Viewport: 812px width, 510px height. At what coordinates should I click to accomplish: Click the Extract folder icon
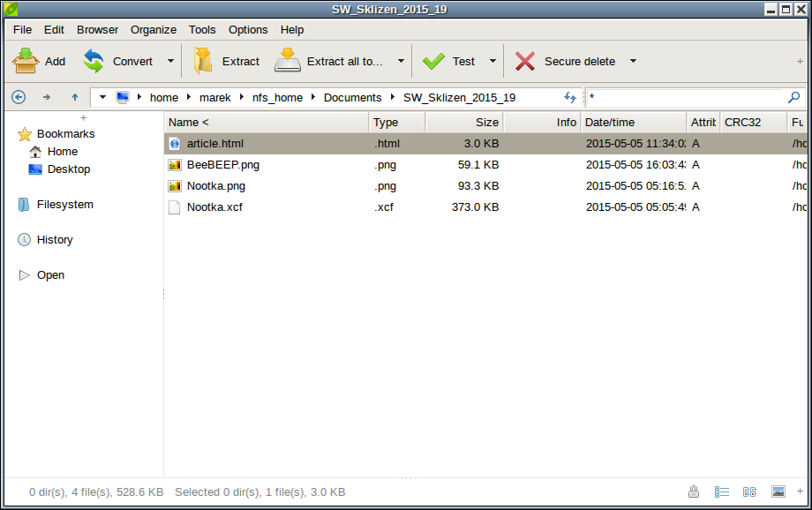[x=203, y=61]
